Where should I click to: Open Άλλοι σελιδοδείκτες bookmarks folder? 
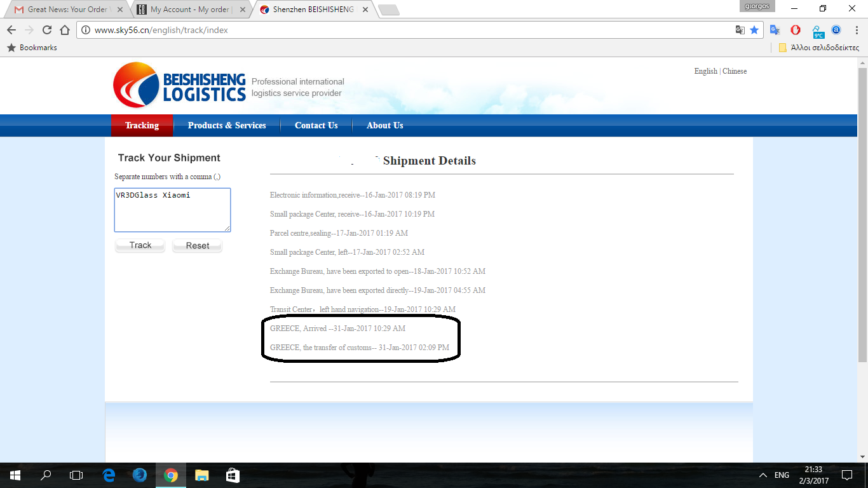(818, 48)
